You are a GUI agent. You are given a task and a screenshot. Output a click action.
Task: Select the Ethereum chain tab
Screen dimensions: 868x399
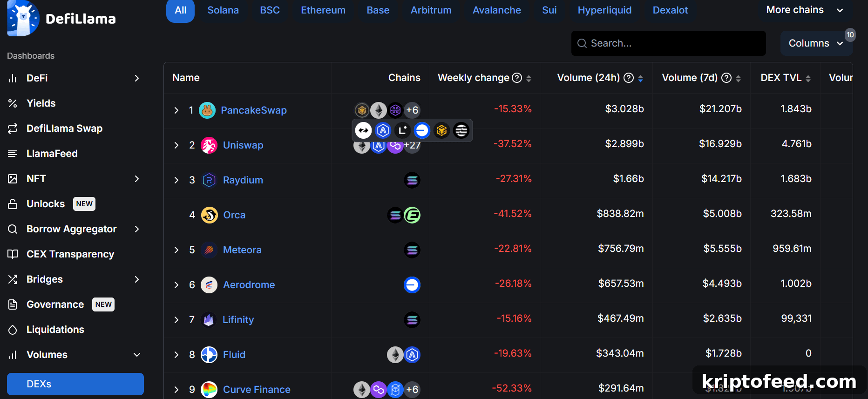[323, 10]
